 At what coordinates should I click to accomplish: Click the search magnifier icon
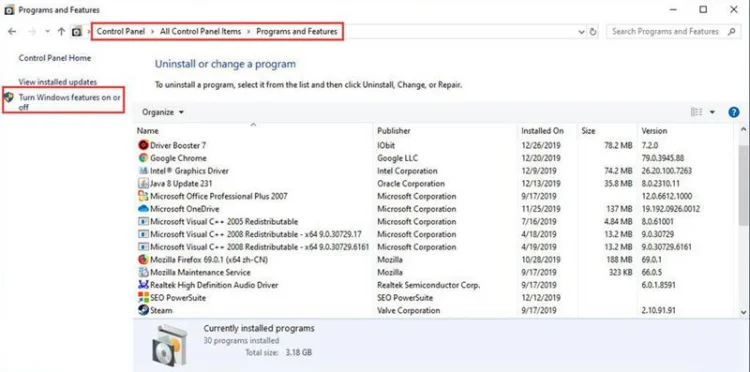731,32
